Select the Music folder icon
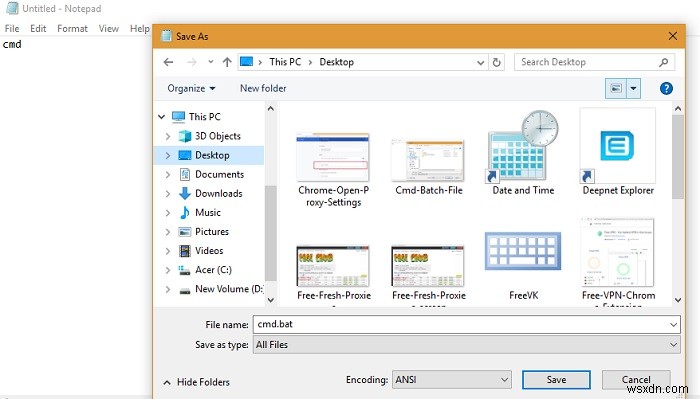Viewport: 700px width, 399px height. click(184, 213)
